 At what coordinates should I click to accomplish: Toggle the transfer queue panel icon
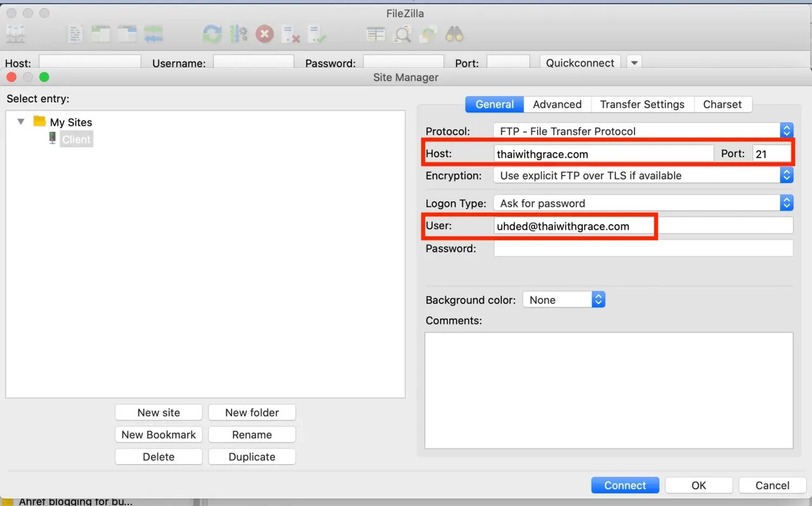click(x=154, y=34)
